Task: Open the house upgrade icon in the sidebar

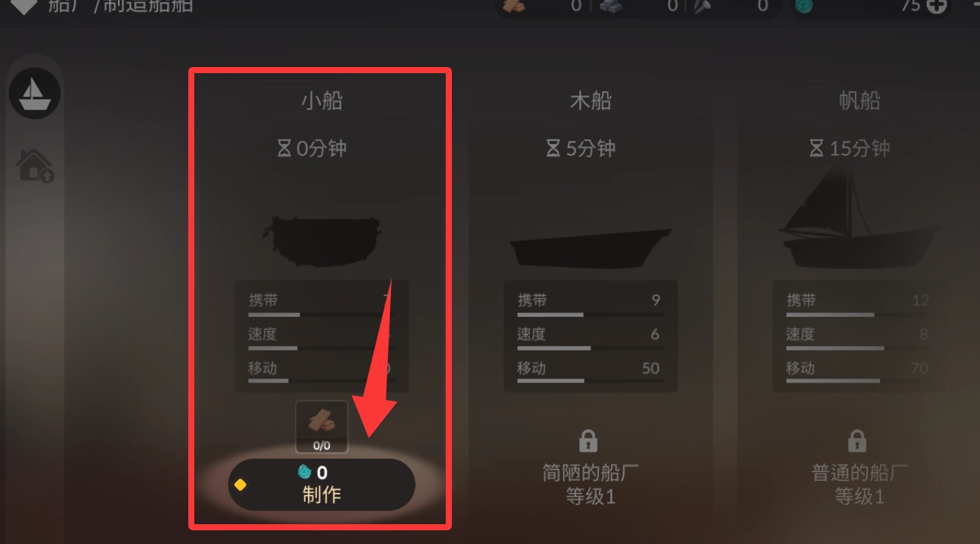Action: [35, 165]
